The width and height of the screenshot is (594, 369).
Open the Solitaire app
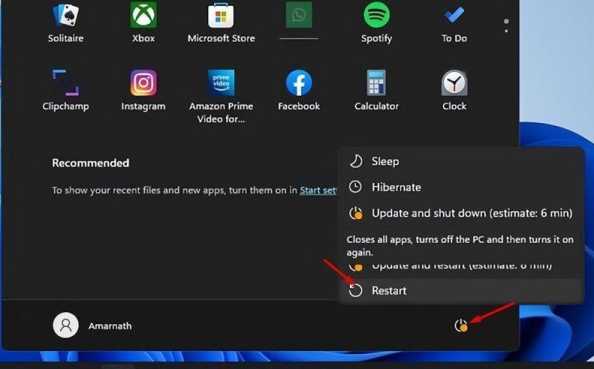[66, 22]
